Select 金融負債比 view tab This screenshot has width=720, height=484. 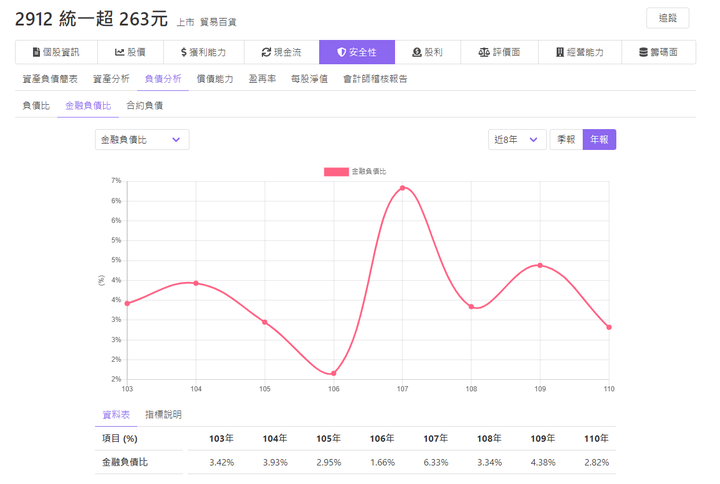(88, 106)
